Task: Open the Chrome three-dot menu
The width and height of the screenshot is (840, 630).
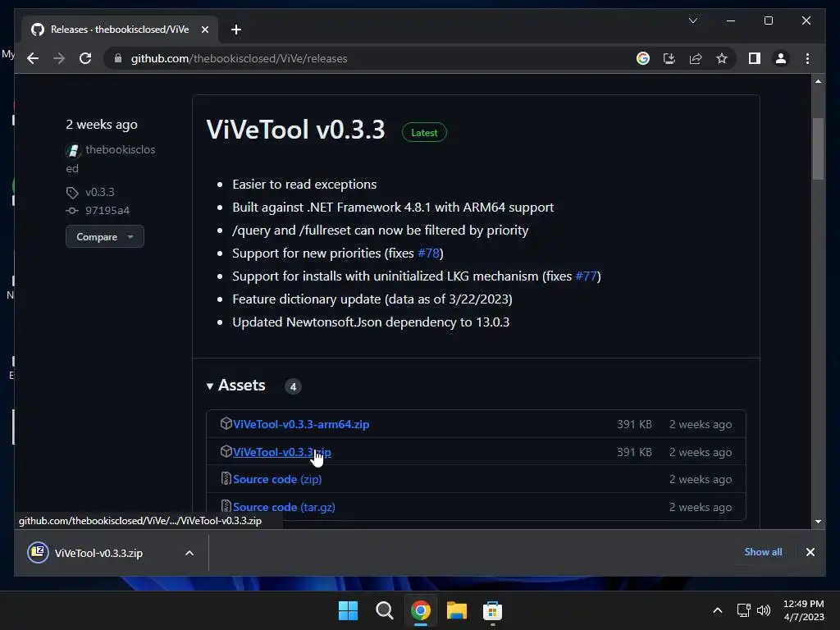Action: tap(807, 58)
